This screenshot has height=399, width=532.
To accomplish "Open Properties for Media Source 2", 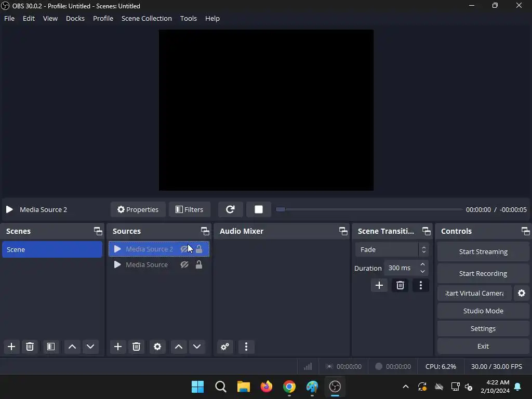I will 138,209.
